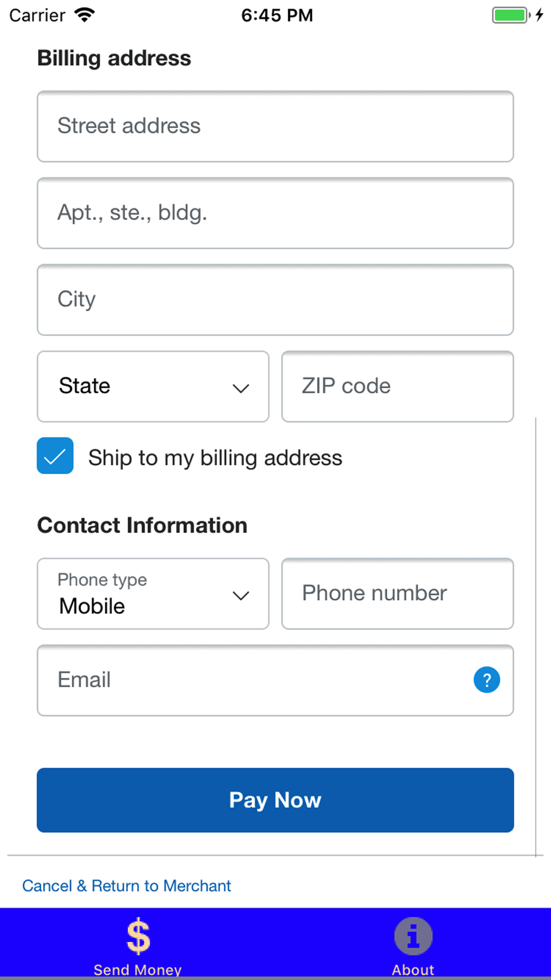Screen dimensions: 551x980
Task: Click the State dropdown chevron arrow
Action: pyautogui.click(x=241, y=388)
